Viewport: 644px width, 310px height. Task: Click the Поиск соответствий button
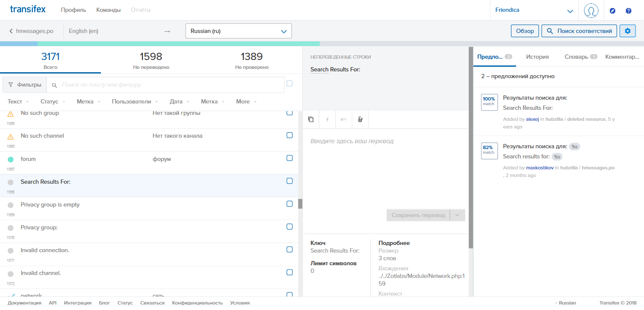pos(579,31)
